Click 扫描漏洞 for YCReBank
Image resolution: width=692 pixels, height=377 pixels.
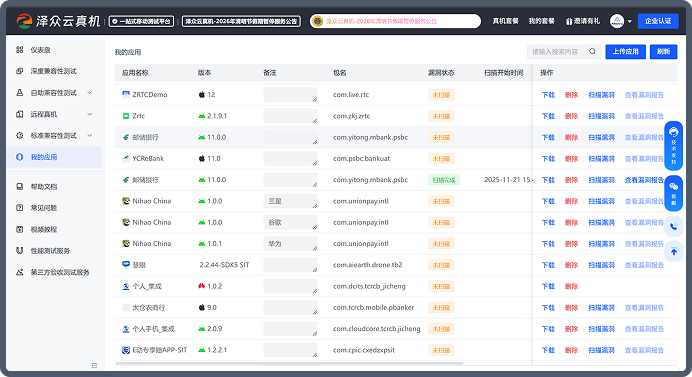pos(602,158)
